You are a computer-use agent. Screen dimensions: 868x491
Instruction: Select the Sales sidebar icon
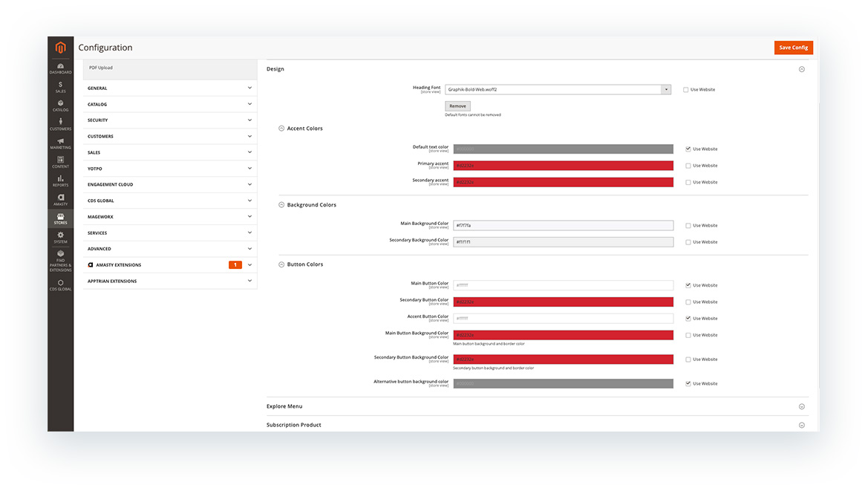tap(60, 87)
